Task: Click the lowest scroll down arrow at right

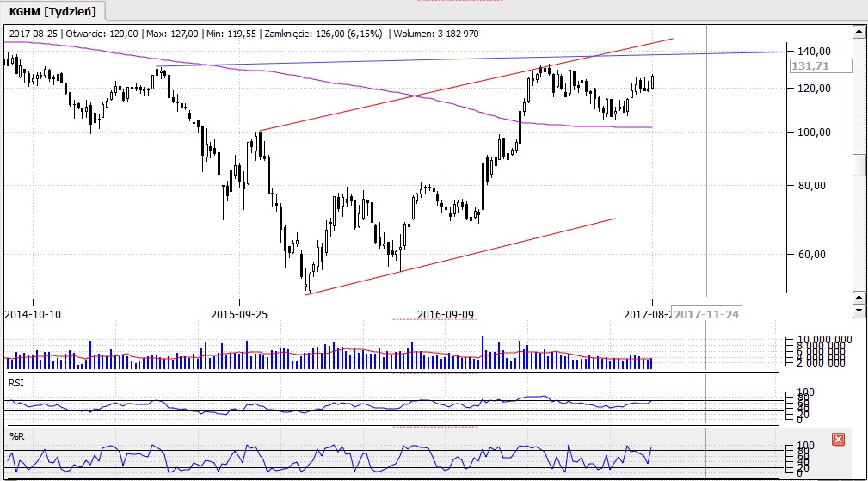Action: pos(859,311)
